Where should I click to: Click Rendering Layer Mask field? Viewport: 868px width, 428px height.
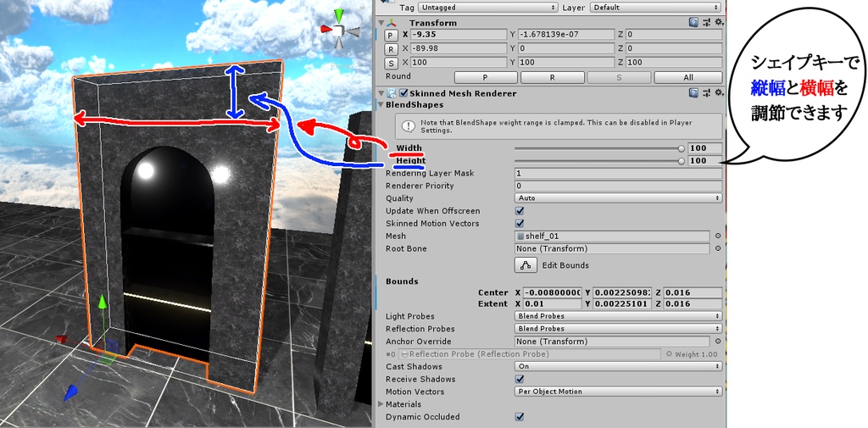(x=618, y=173)
